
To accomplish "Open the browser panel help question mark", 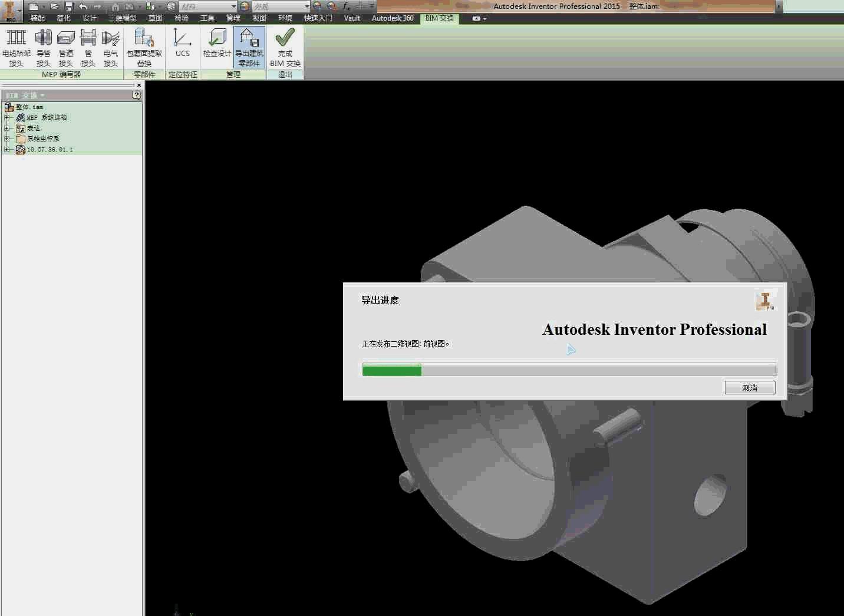I will 136,95.
